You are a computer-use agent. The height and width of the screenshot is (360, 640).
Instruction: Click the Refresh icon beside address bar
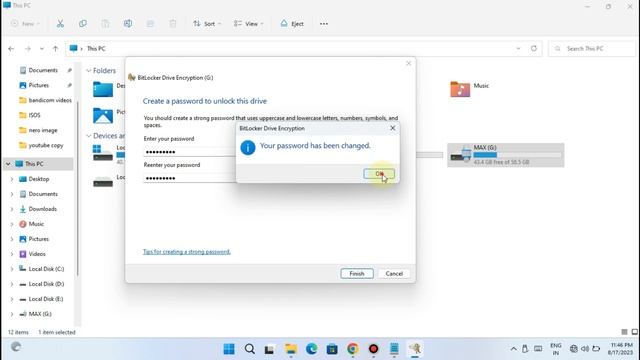534,48
